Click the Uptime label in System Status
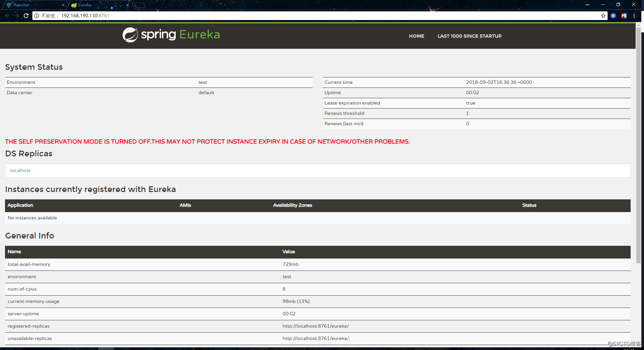The width and height of the screenshot is (644, 350). [x=333, y=93]
